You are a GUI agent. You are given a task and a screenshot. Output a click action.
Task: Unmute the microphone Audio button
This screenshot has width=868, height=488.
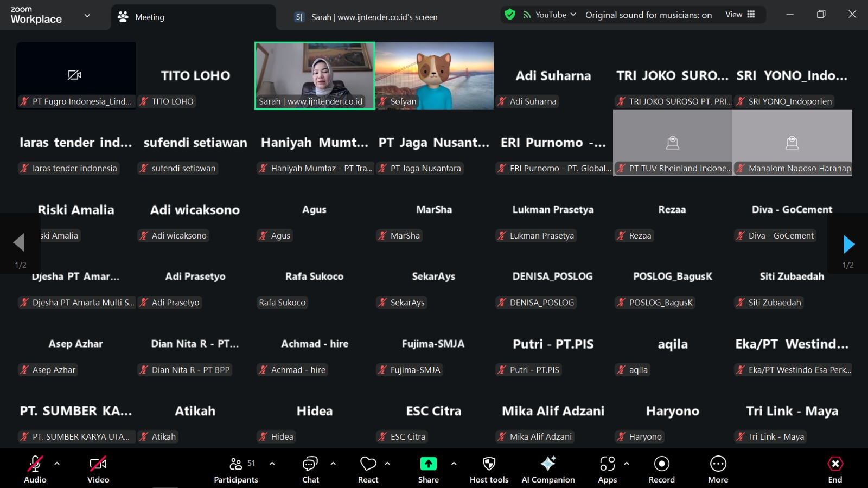(x=35, y=470)
